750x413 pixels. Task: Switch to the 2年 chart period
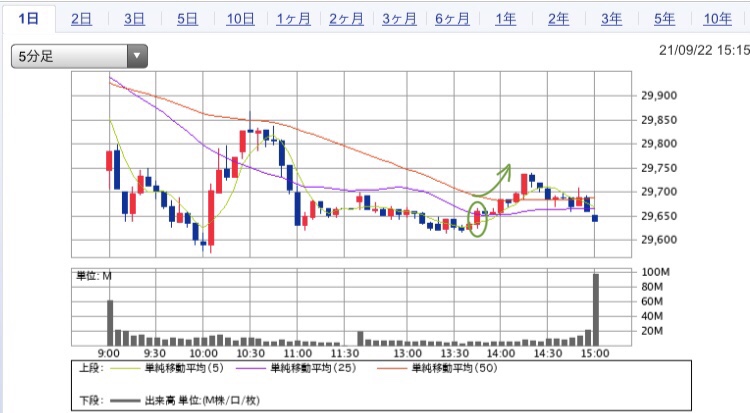[559, 19]
